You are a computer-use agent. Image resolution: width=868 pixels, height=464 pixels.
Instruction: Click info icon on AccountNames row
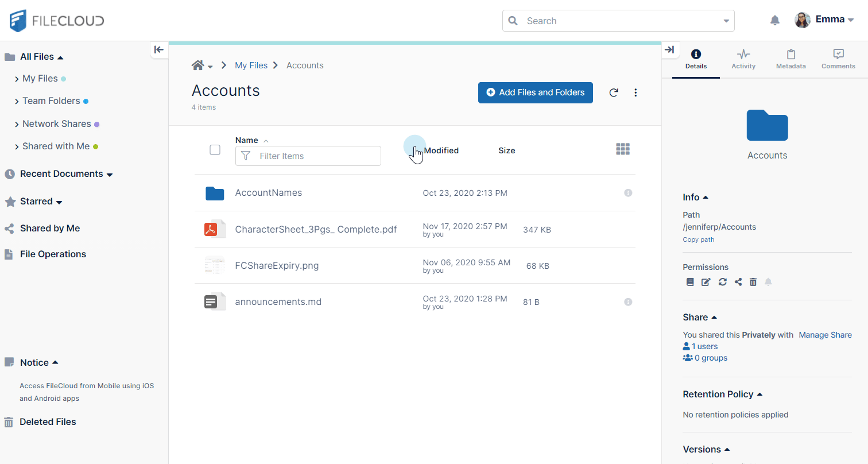click(628, 193)
